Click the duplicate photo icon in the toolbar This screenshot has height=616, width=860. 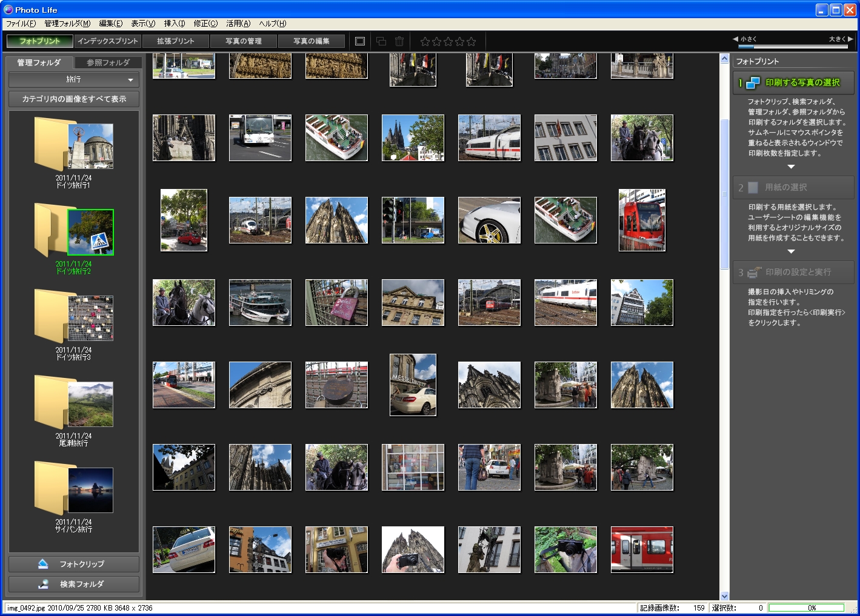(381, 41)
